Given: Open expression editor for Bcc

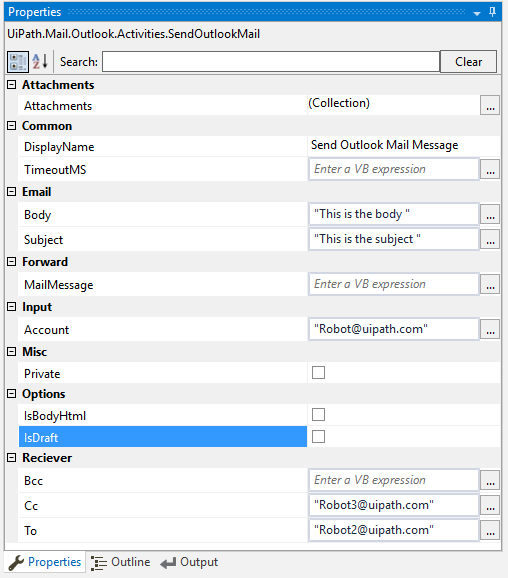Looking at the screenshot, I should 490,481.
